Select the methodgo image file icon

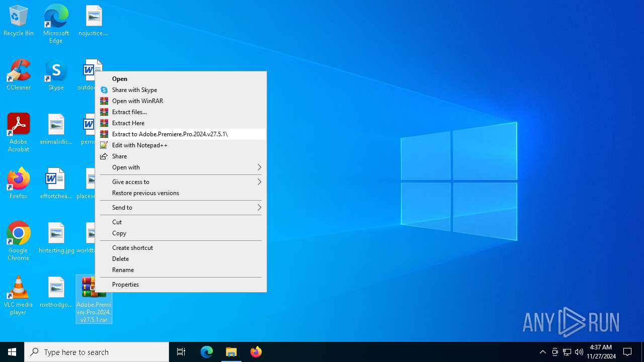click(x=56, y=292)
